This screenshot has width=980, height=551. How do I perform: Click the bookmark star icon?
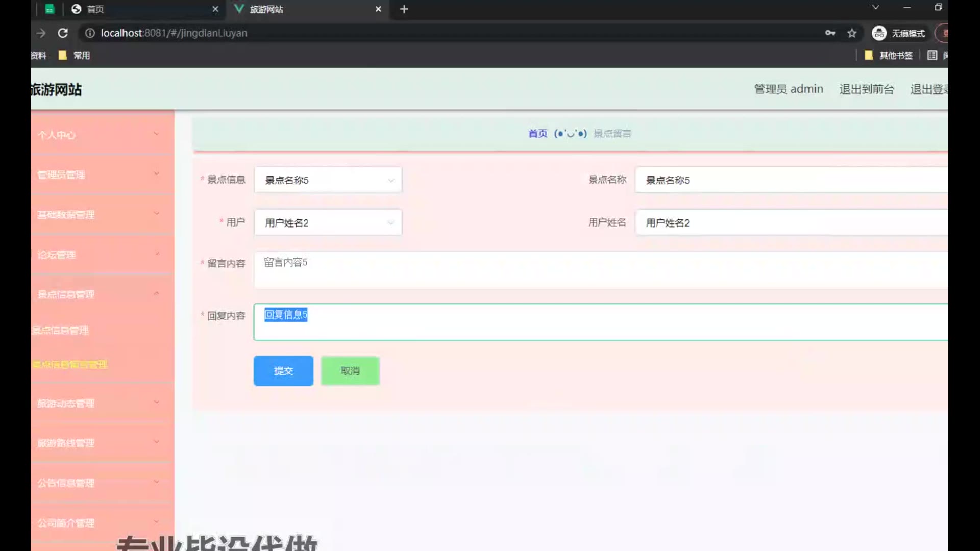point(852,33)
